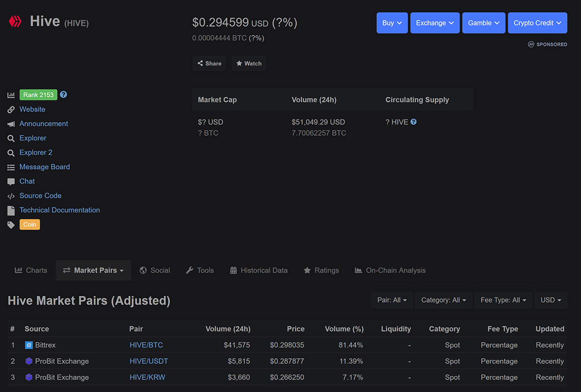This screenshot has width=581, height=392.
Task: Open the Market Pairs tab menu
Action: click(x=93, y=270)
